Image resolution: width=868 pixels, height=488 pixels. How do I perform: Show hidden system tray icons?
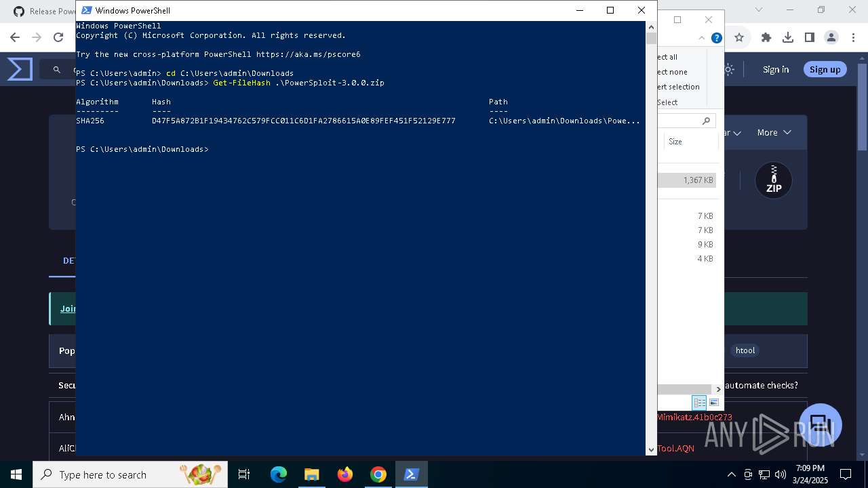[732, 474]
